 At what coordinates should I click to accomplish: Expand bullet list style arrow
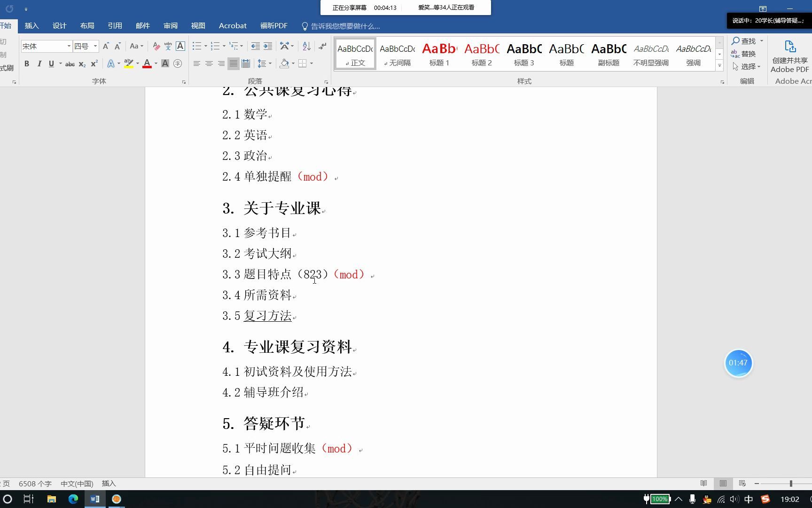tap(205, 46)
